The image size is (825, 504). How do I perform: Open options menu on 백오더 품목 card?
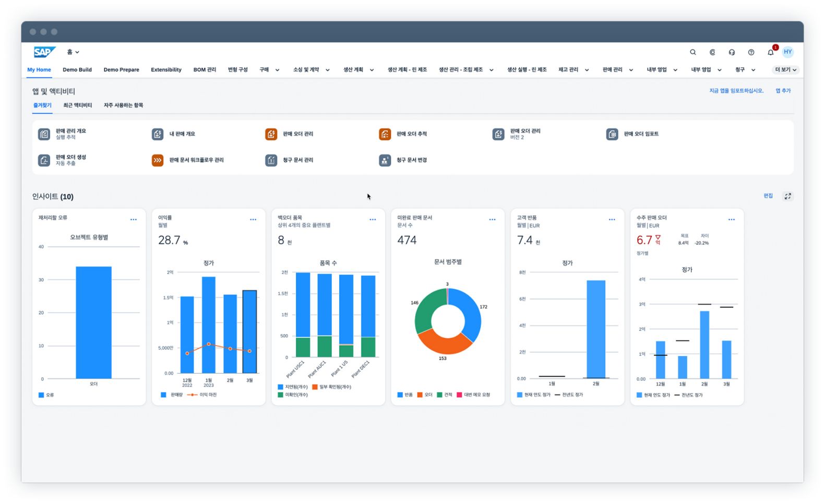[x=373, y=220]
